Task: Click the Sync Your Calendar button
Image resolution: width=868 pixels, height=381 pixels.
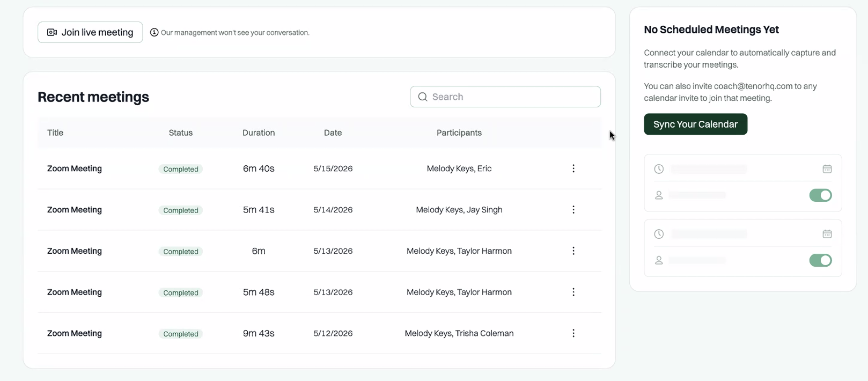Action: click(x=695, y=124)
